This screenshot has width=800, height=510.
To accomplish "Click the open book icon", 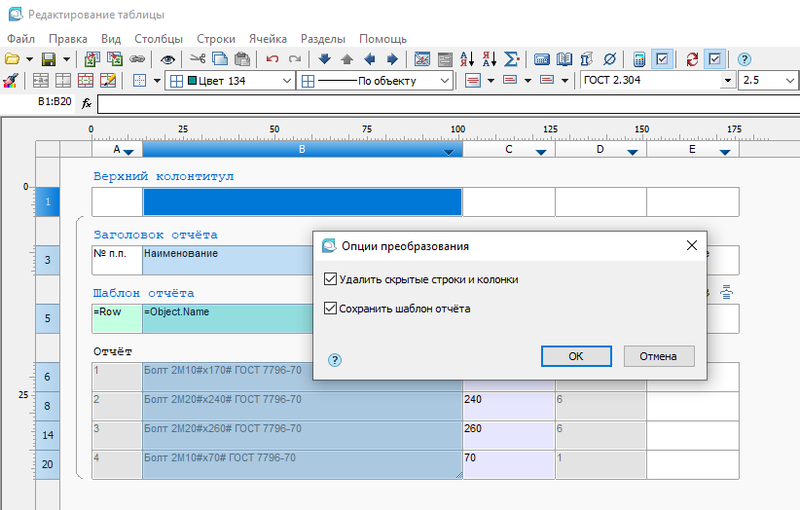I will 564,59.
